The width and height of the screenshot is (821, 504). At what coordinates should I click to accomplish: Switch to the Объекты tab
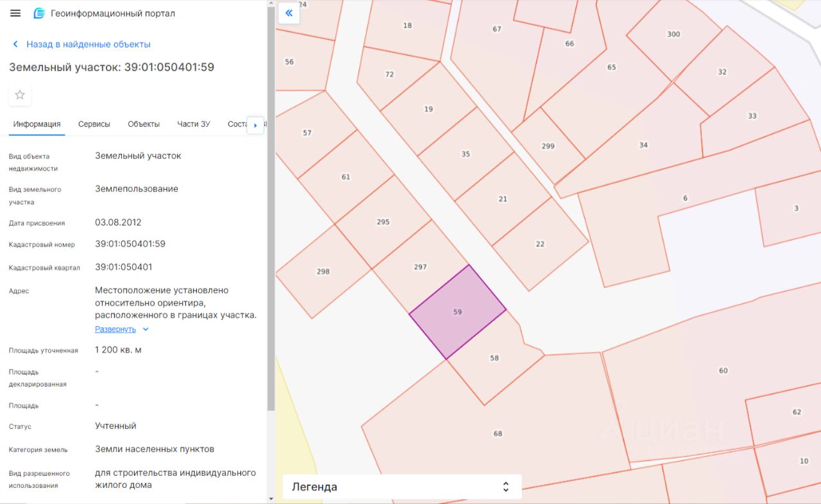pyautogui.click(x=144, y=124)
